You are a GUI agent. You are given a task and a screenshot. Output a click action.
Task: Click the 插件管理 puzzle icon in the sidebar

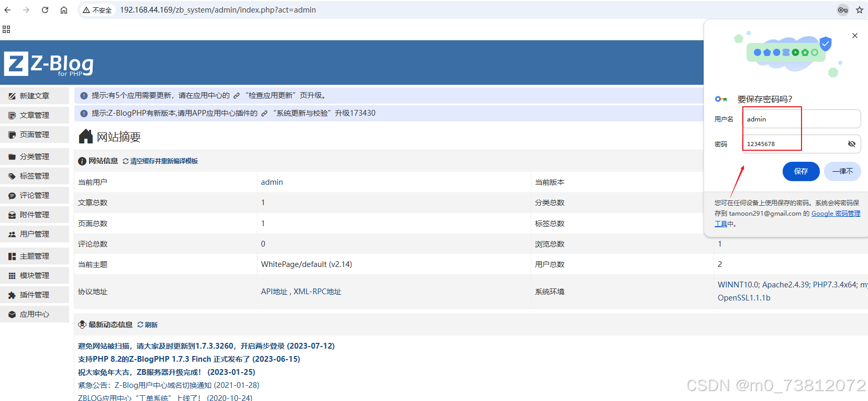click(12, 295)
